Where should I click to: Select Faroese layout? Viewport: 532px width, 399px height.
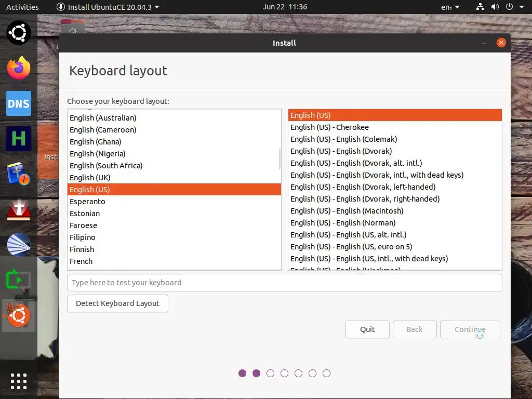point(174,225)
